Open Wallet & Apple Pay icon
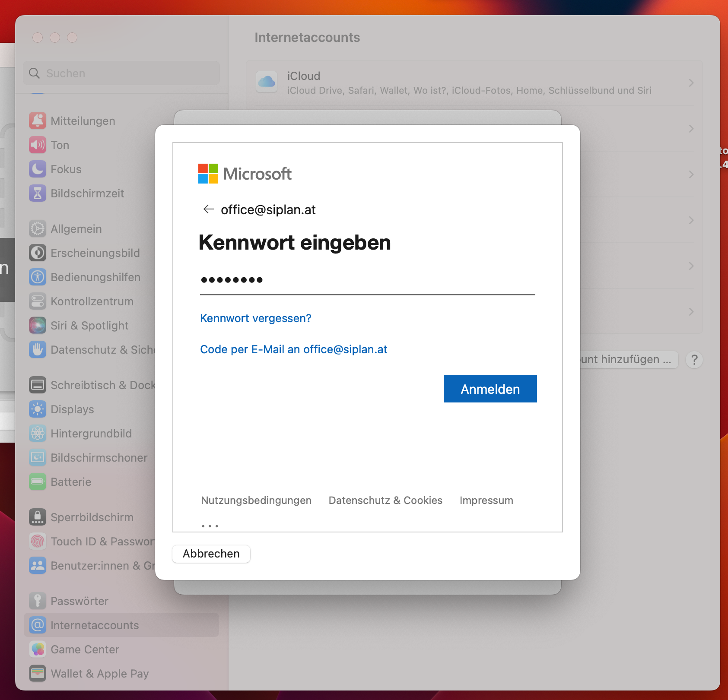The height and width of the screenshot is (700, 728). pyautogui.click(x=38, y=673)
